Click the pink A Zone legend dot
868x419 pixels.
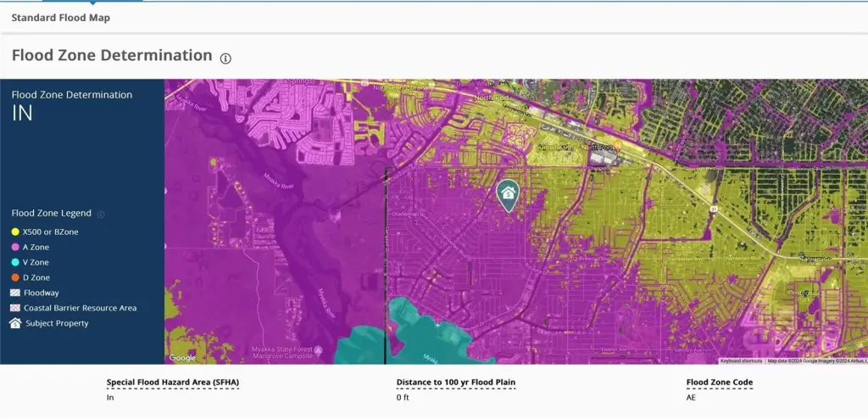click(x=15, y=247)
